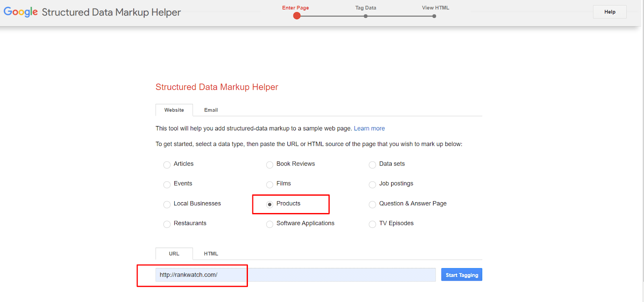This screenshot has height=302, width=644.
Task: Click the selected Products radio button
Action: tap(270, 205)
